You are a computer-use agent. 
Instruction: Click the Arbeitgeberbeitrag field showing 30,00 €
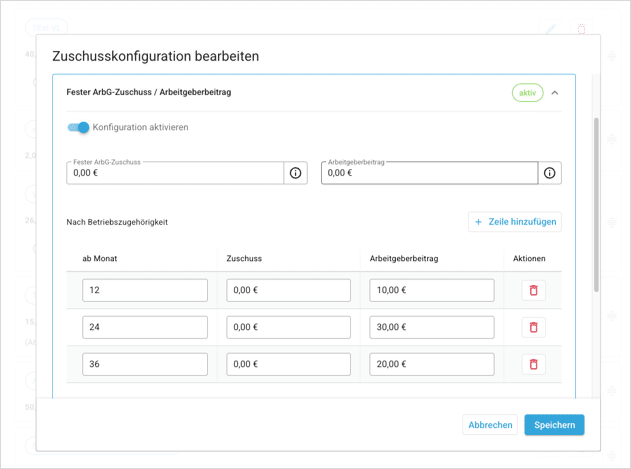pyautogui.click(x=431, y=327)
